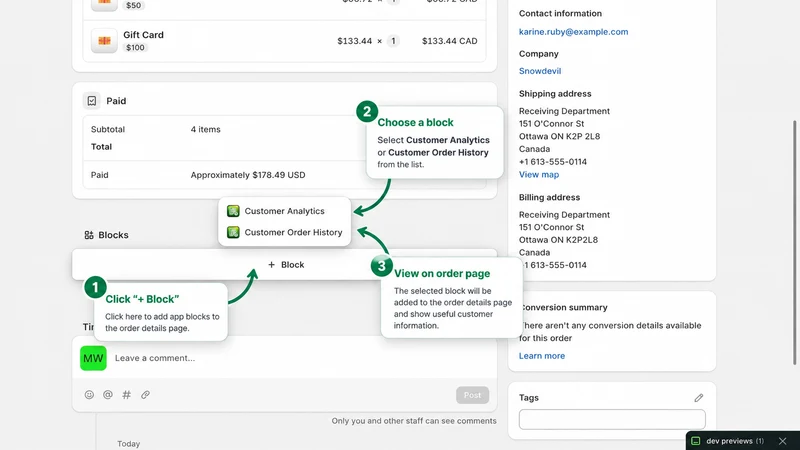Viewport: 800px width, 450px height.
Task: Click the mention (@) icon in comment toolbar
Action: (108, 394)
